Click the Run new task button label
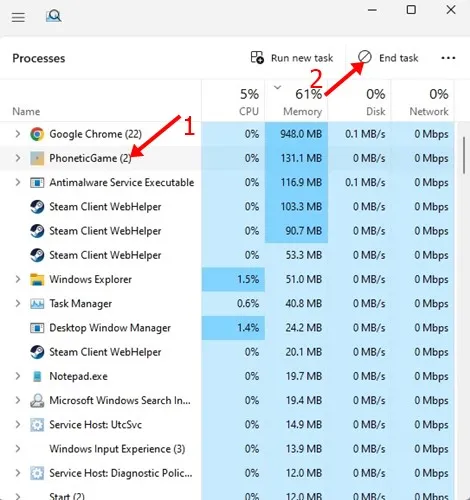This screenshot has width=470, height=500. (302, 58)
